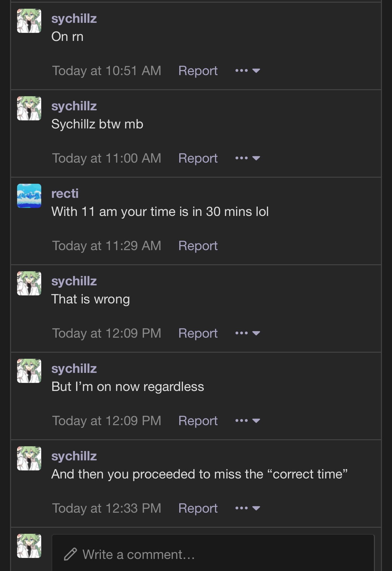
Task: Click the Write a comment field
Action: click(x=213, y=553)
